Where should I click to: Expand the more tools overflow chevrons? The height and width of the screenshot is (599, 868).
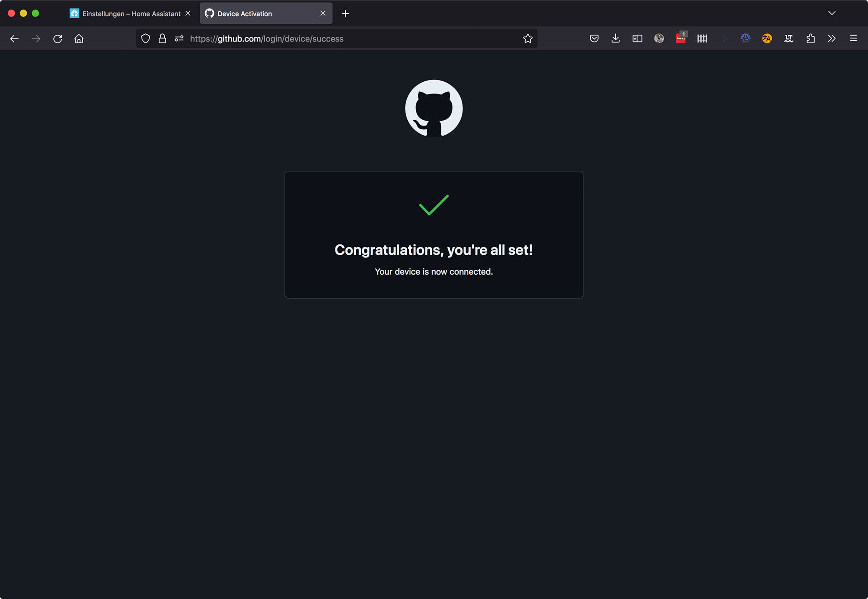tap(832, 39)
